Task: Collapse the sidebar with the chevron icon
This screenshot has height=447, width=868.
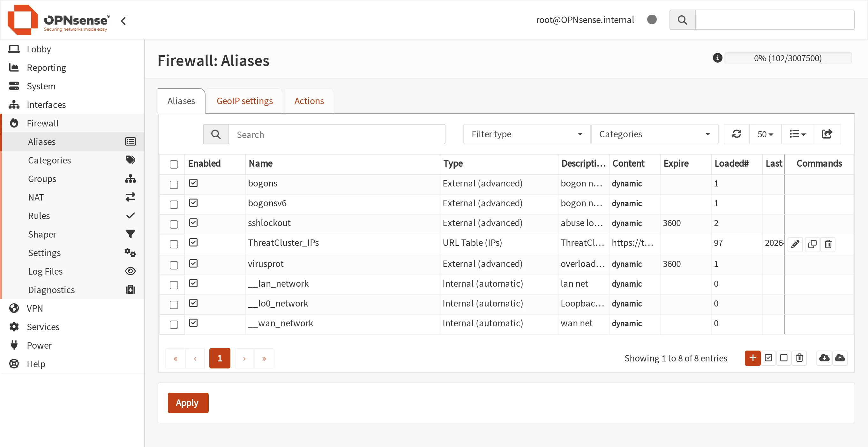Action: point(123,21)
